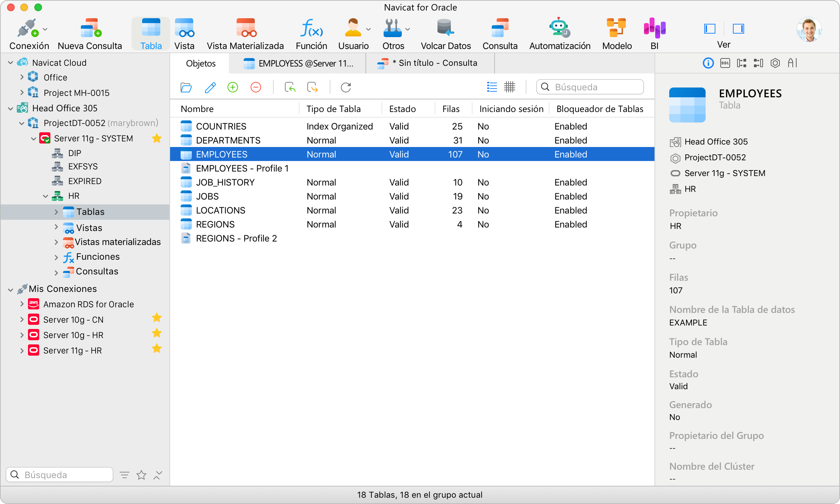Show the general info panel icon
Screen dimensions: 840x504
(708, 63)
